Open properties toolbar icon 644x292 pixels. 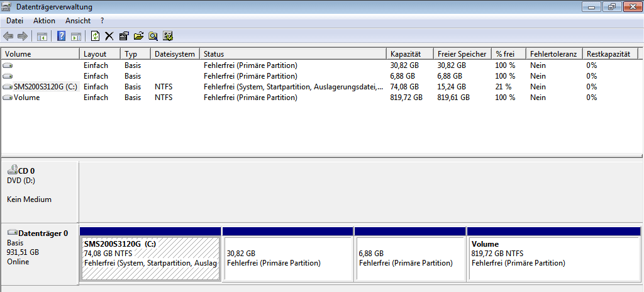point(124,36)
